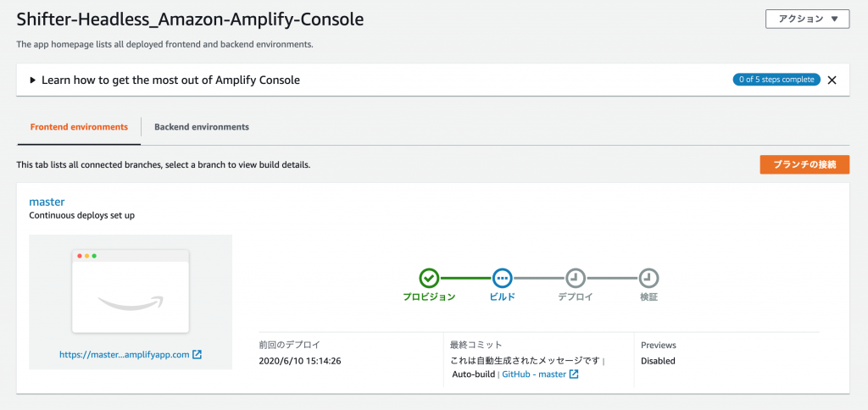Click the external link icon beside amplifyapp.com

[197, 354]
